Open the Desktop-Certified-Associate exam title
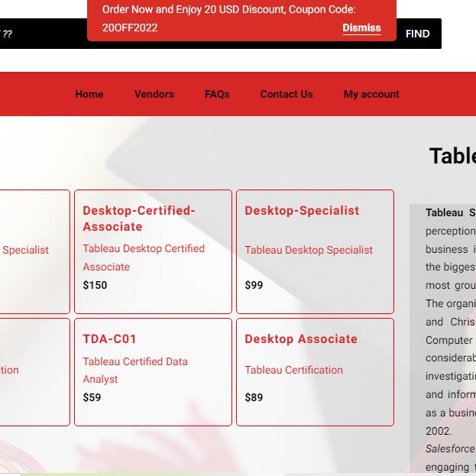The image size is (476, 476). [139, 219]
